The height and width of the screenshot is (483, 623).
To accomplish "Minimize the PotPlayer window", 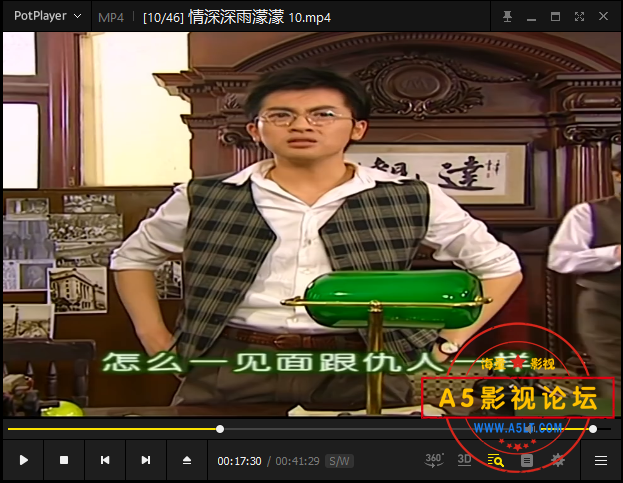I will tap(531, 17).
